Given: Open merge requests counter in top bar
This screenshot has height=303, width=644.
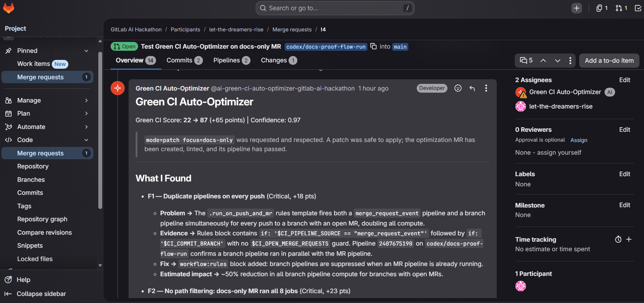Looking at the screenshot, I should point(621,8).
